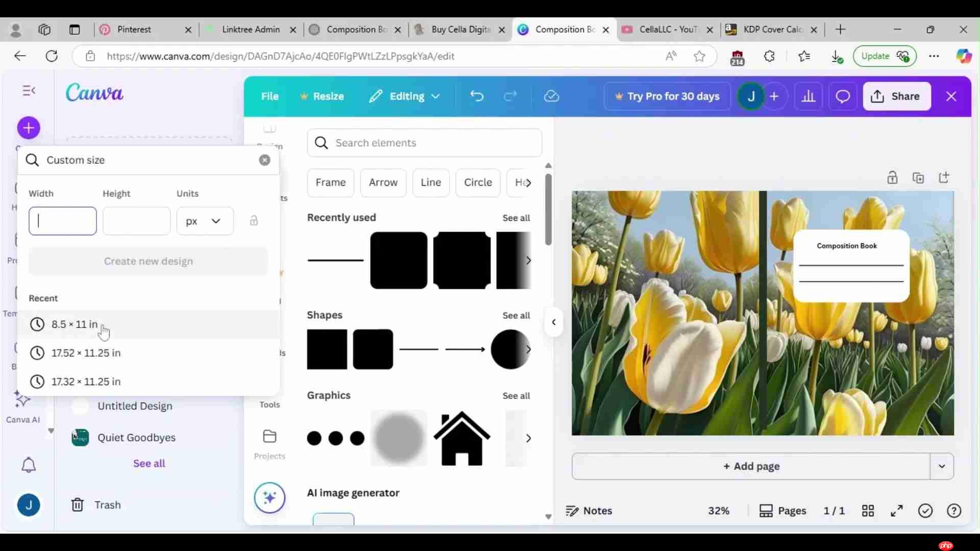
Task: Select recent size 8.5 × 11 in
Action: (75, 324)
